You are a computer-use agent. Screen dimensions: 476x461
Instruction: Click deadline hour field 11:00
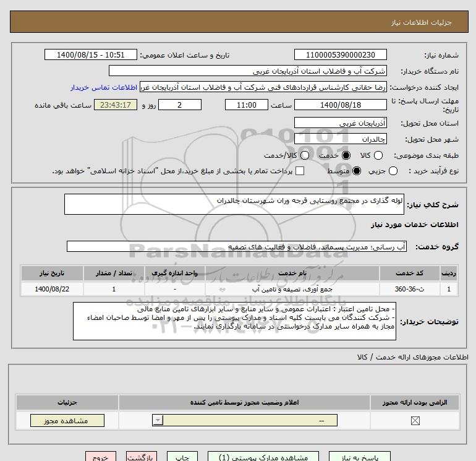tap(247, 105)
